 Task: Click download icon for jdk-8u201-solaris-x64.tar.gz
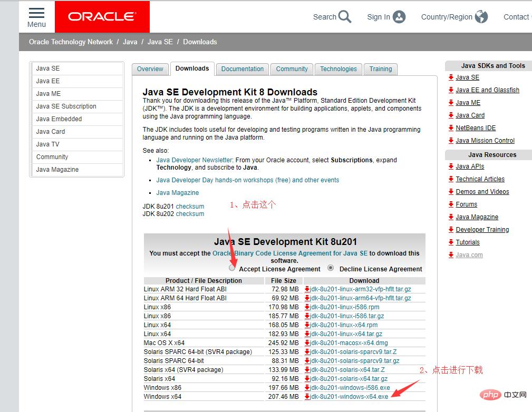307,379
